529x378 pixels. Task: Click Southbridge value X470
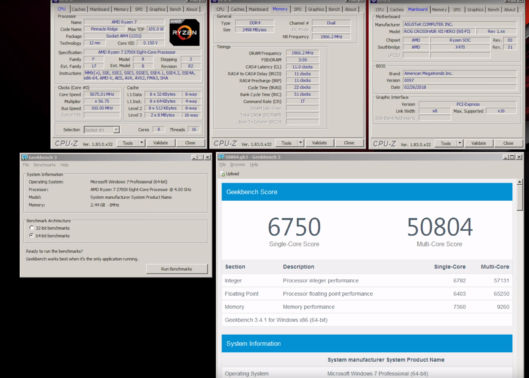[x=460, y=47]
